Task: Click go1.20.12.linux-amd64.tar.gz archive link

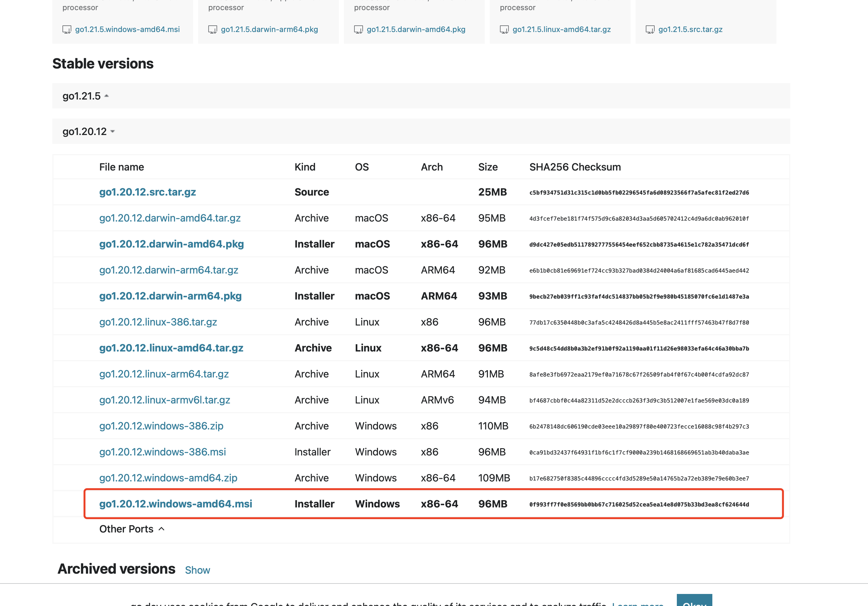Action: click(x=171, y=348)
